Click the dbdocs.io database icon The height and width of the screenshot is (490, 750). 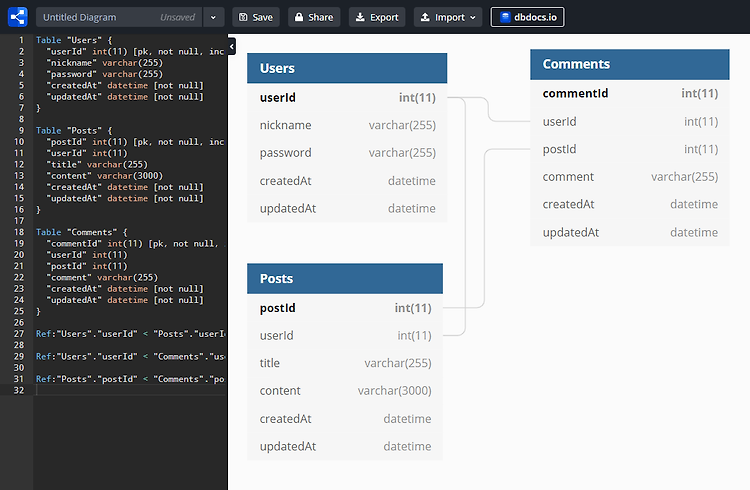coord(505,17)
